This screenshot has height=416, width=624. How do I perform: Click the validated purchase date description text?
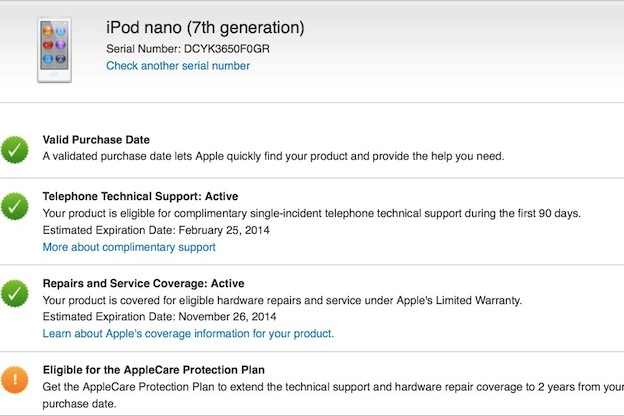click(273, 156)
